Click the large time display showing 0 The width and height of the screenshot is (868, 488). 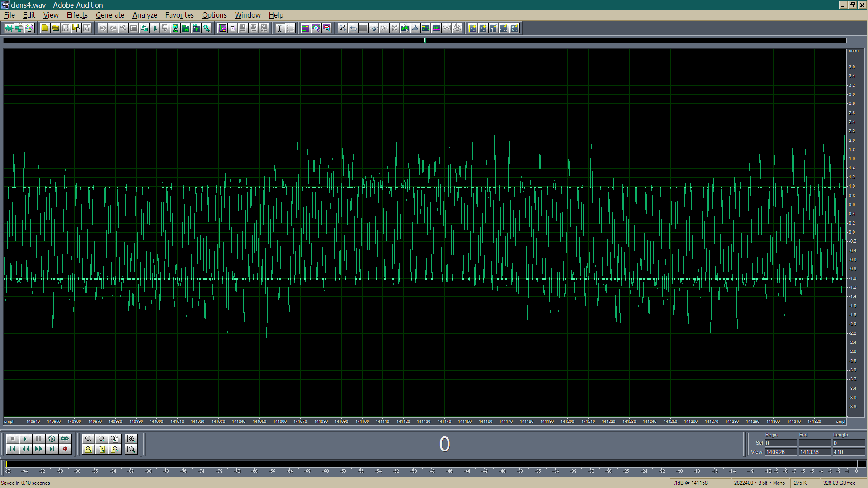click(444, 444)
